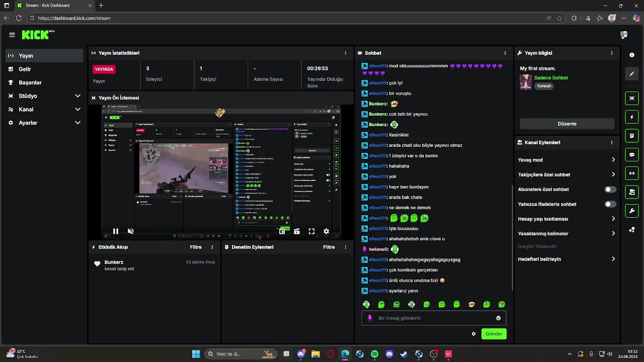Open Kanal Eylemleri panel three-dot menu
Screen dimensions: 644x362
coord(612,142)
